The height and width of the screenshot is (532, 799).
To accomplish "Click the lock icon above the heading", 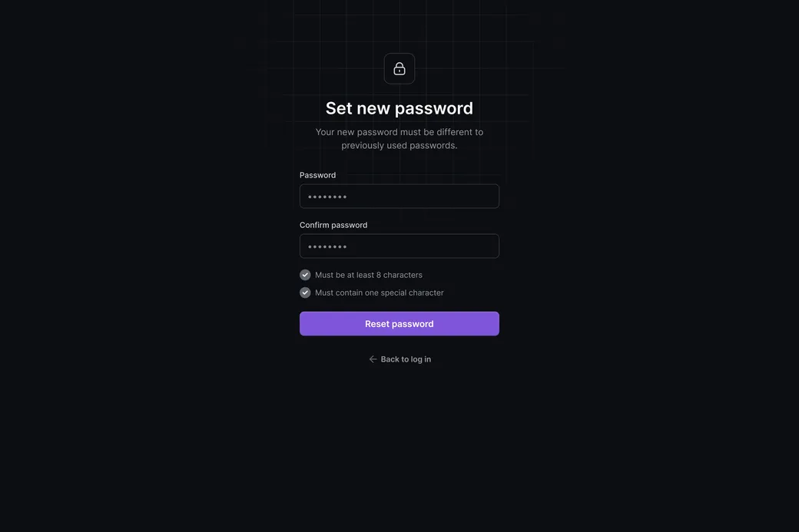I will click(x=399, y=69).
